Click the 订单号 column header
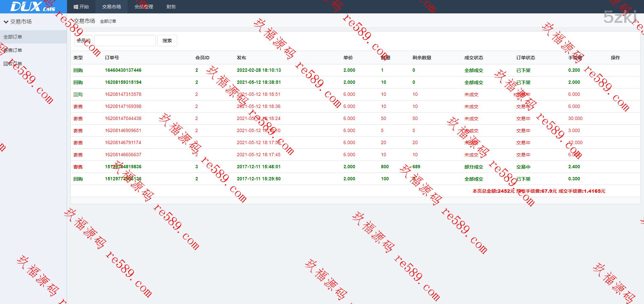Screen dimensions: 644x304 pyautogui.click(x=112, y=58)
